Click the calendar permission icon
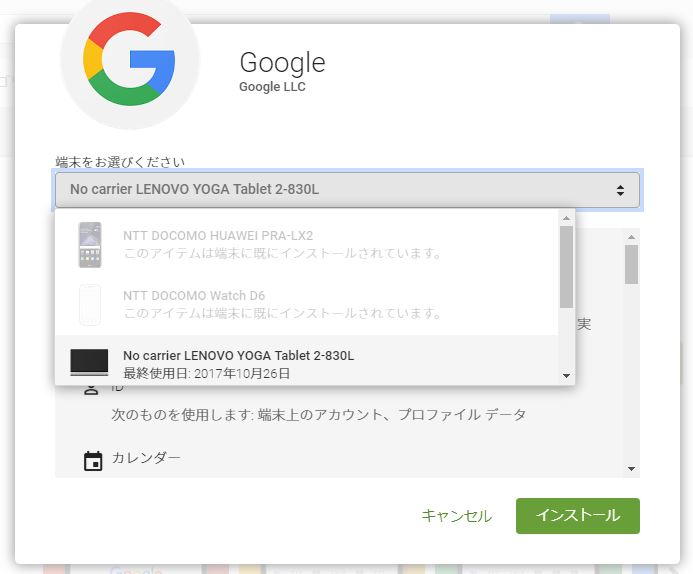The height and width of the screenshot is (574, 693). pyautogui.click(x=93, y=461)
